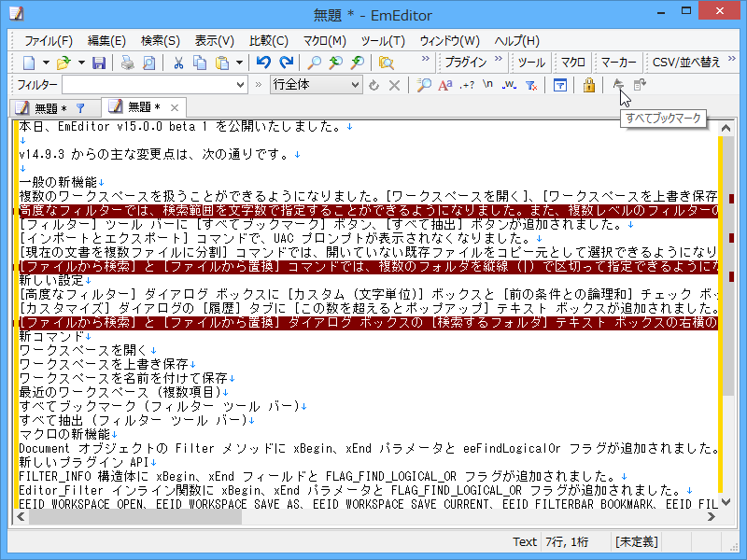Screen dimensions: 747x560
Task: Abort filter with the X icon
Action: (394, 85)
